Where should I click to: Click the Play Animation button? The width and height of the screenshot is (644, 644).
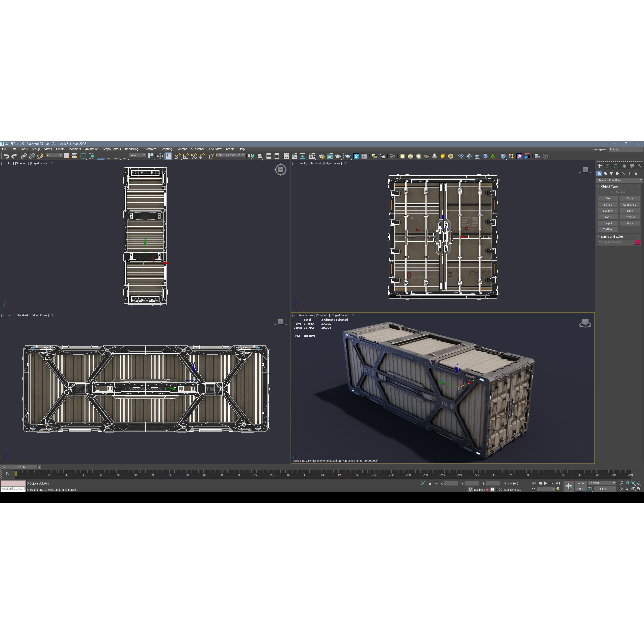(x=546, y=483)
